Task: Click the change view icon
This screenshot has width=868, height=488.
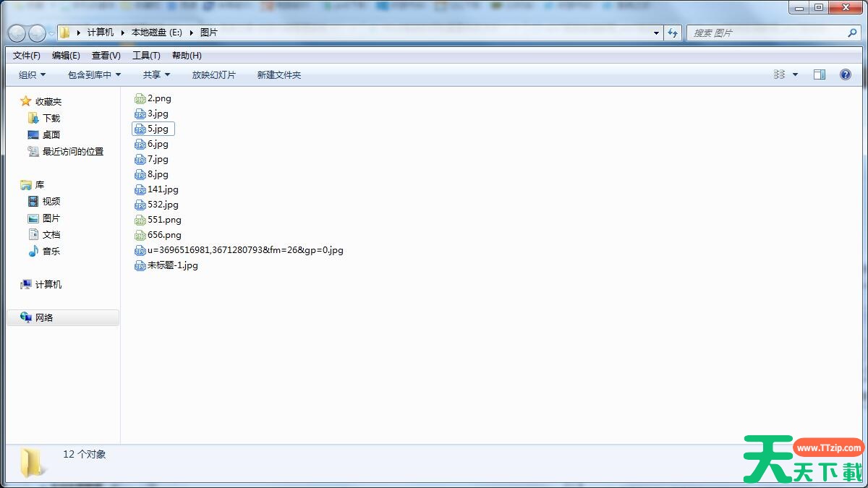Action: 780,74
